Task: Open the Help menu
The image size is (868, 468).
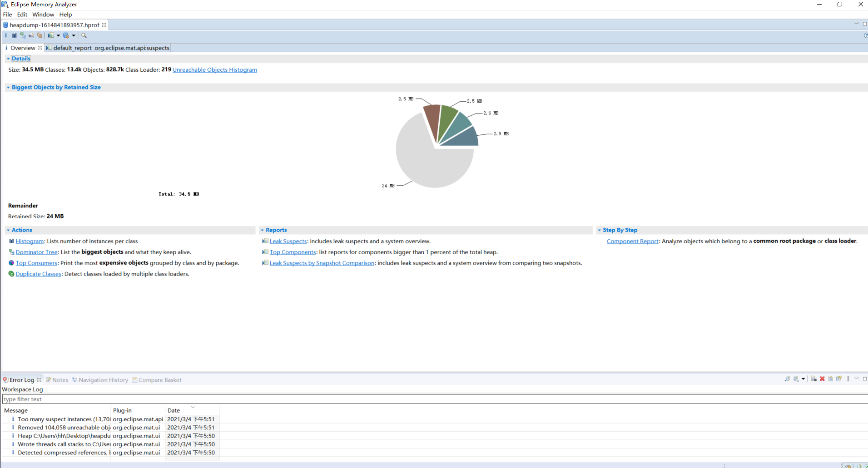Action: coord(65,15)
